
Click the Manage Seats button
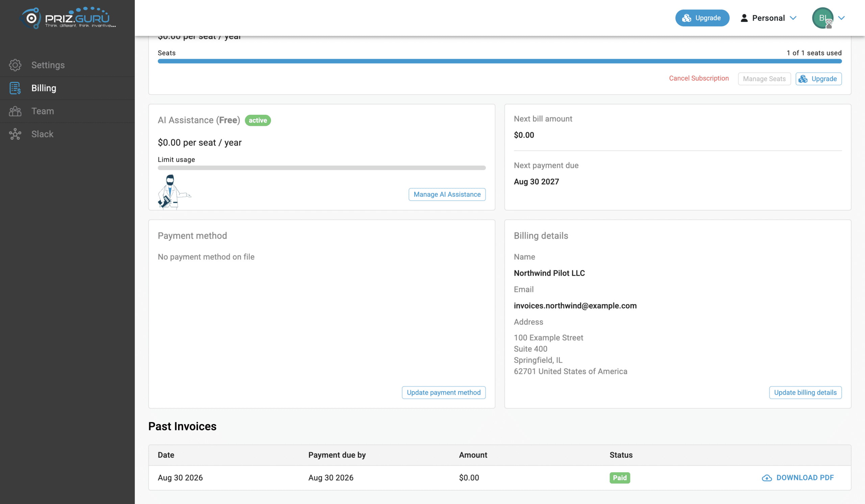(764, 79)
